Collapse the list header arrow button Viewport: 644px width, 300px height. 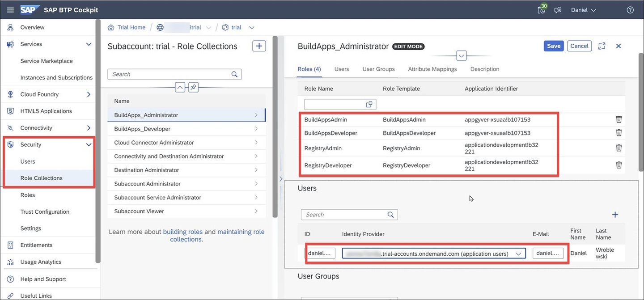tap(180, 87)
